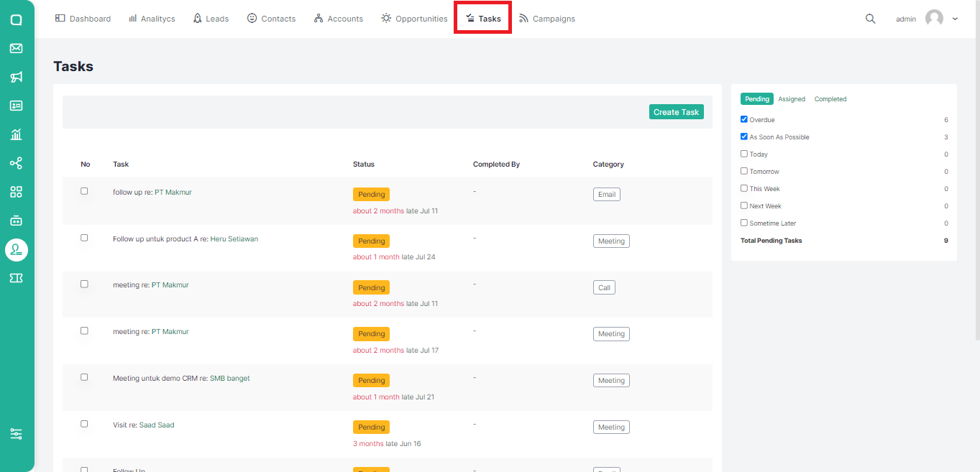Click the Meeting badge for Heru Setiawan's task

pos(611,241)
